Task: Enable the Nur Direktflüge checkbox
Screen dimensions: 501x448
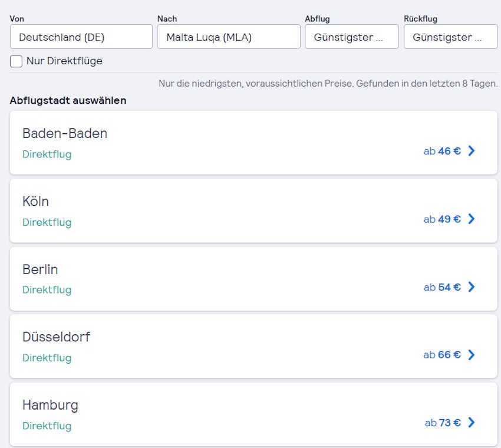Action: (x=17, y=61)
